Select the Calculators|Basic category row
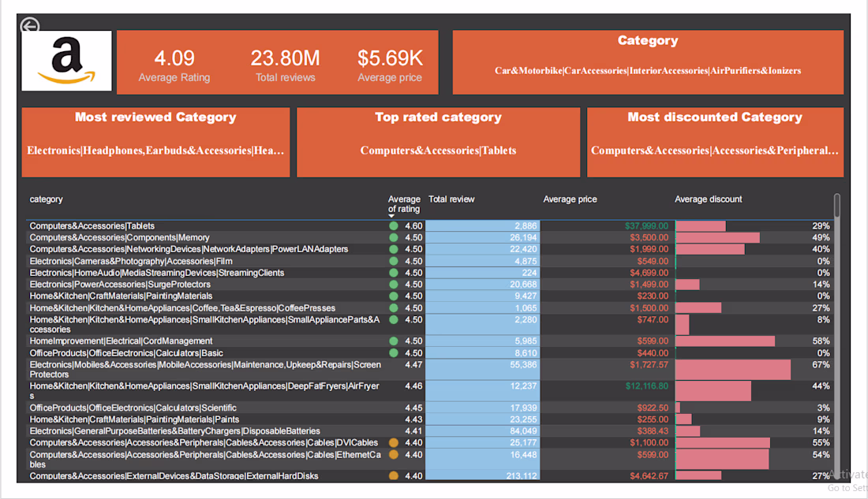The image size is (868, 499). click(429, 353)
